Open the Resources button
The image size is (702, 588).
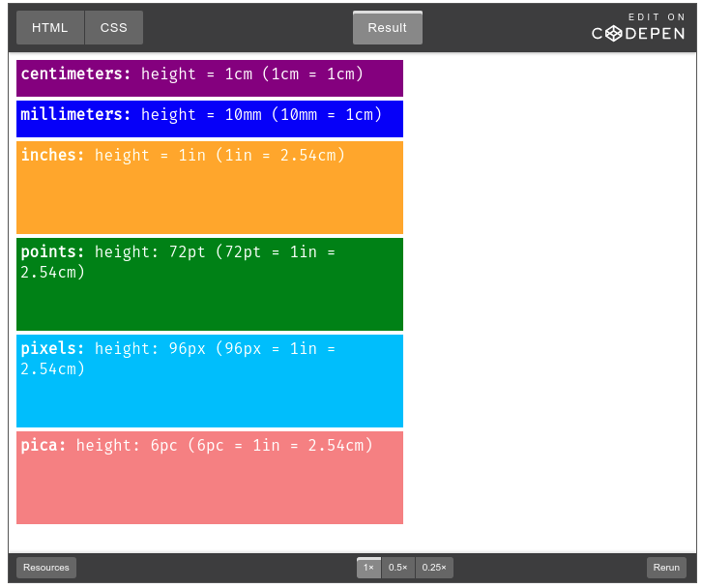tap(46, 568)
